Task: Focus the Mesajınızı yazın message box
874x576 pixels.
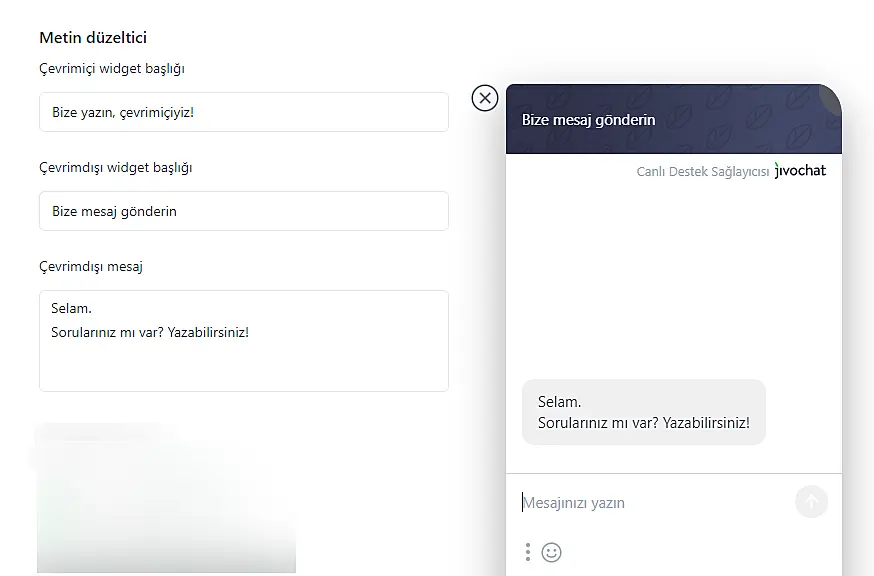Action: coord(650,503)
